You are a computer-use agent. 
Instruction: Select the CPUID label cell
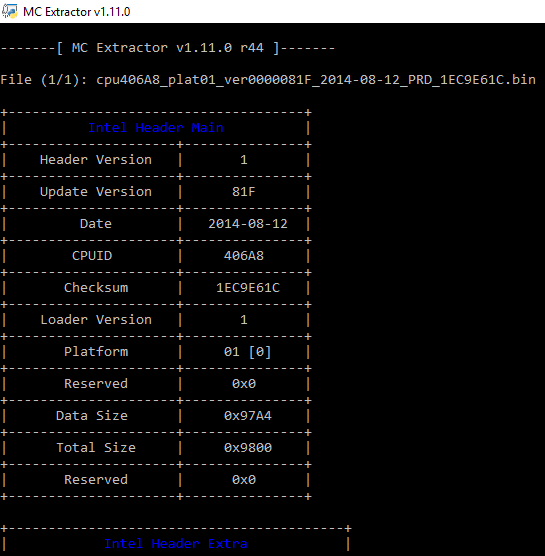point(92,256)
